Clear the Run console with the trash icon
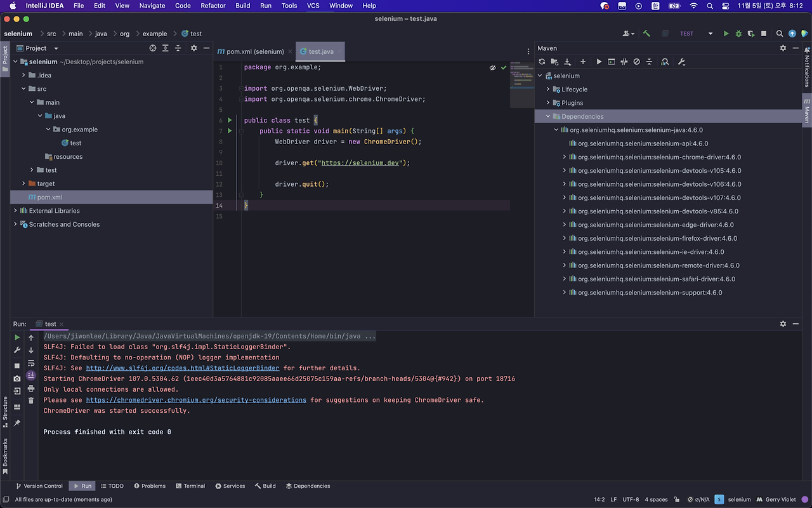 (x=30, y=401)
